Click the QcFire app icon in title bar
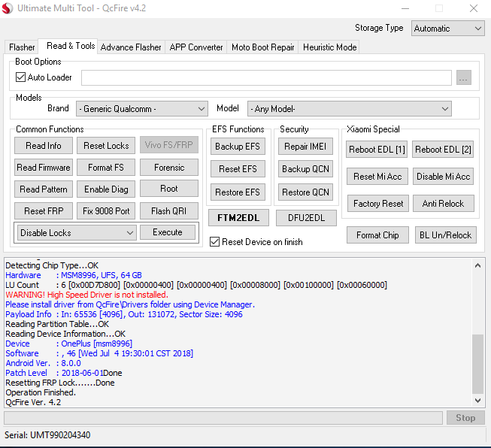 (x=7, y=8)
